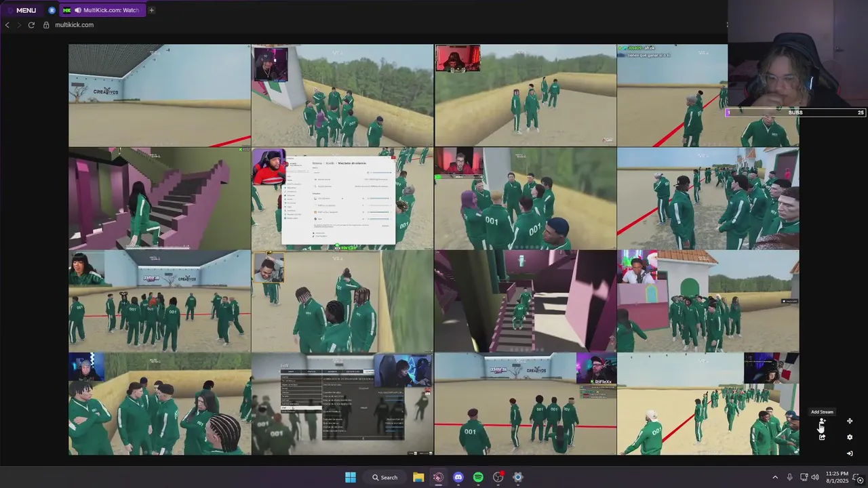Click the network icon in system tray
Viewport: 868px width, 488px height.
[804, 477]
